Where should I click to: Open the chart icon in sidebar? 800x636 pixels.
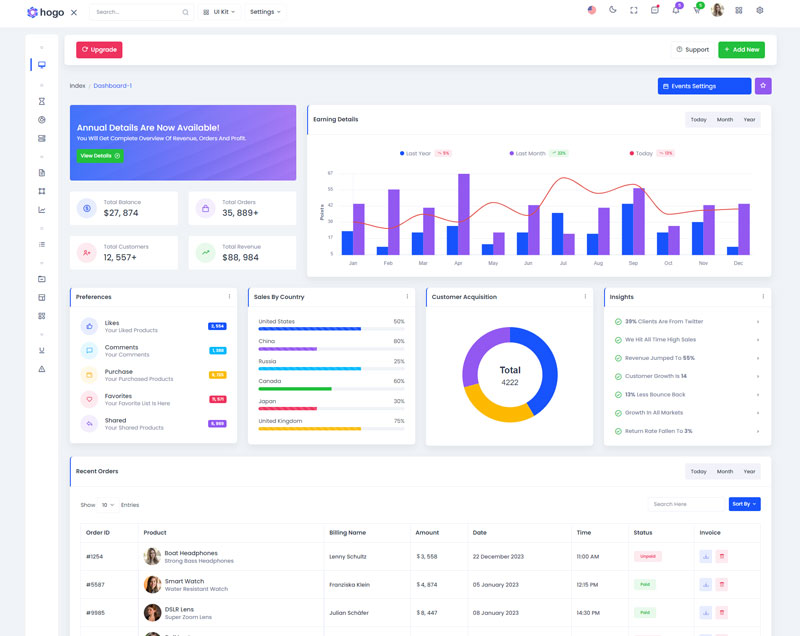point(41,210)
